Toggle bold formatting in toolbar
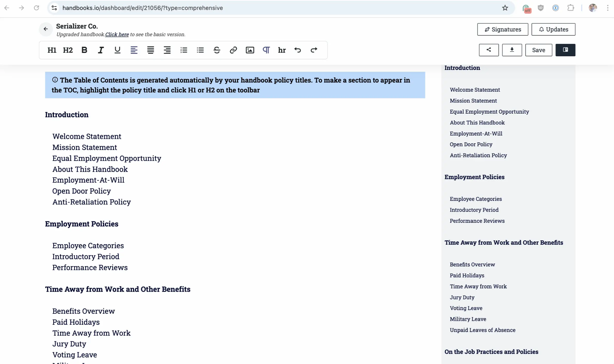The image size is (614, 364). coord(84,50)
